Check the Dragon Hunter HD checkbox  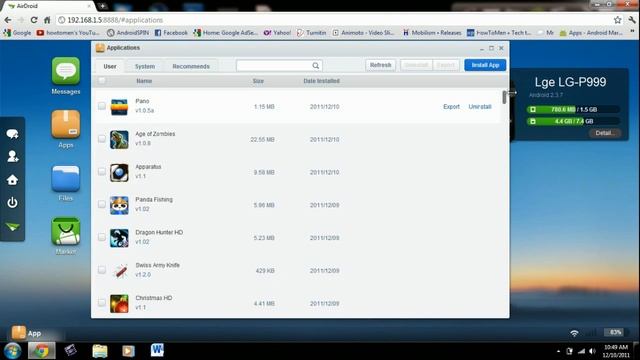click(x=102, y=237)
